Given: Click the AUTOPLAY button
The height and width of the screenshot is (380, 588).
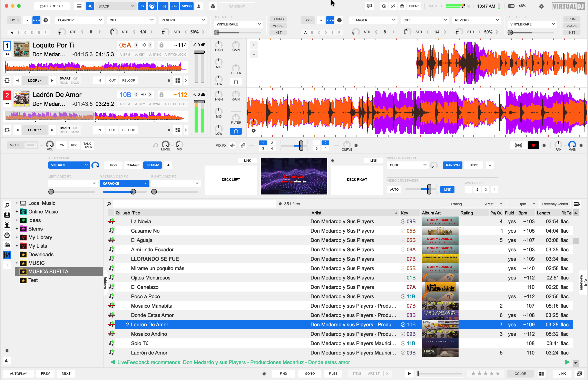Looking at the screenshot, I should coord(18,373).
